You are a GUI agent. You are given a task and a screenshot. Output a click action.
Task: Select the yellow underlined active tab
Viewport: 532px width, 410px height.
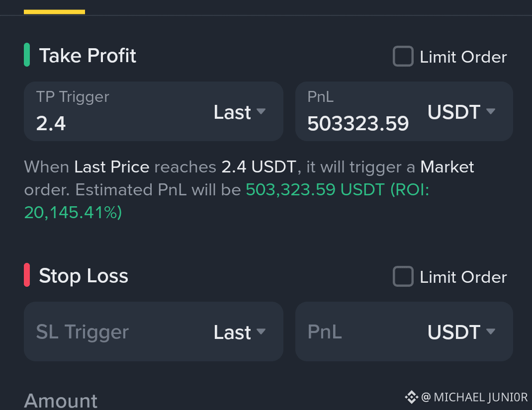point(54,12)
